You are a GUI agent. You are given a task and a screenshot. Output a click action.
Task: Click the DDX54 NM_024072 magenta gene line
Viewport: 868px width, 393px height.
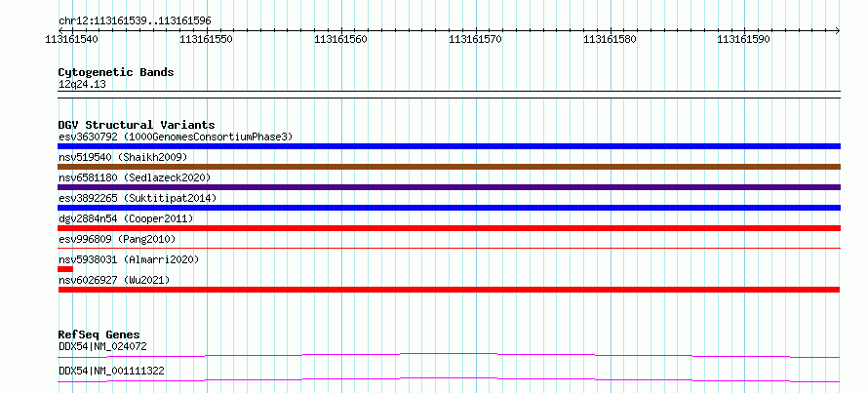(x=449, y=355)
